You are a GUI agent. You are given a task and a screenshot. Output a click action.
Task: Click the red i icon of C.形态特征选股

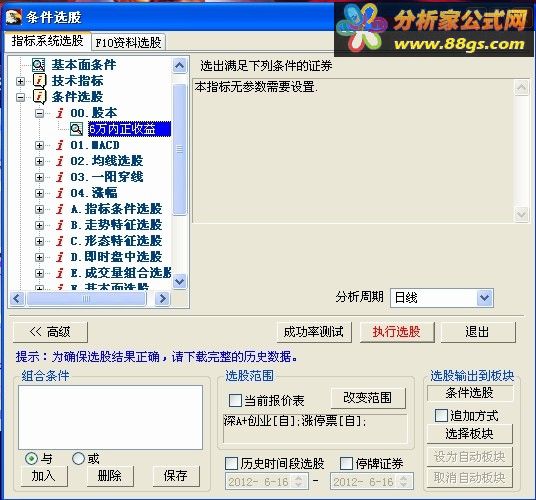(x=60, y=241)
